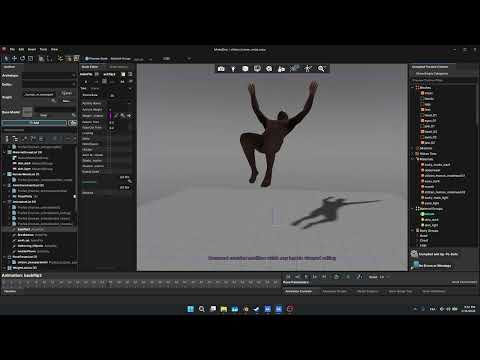Click the play button in animation controls

pyautogui.click(x=306, y=277)
